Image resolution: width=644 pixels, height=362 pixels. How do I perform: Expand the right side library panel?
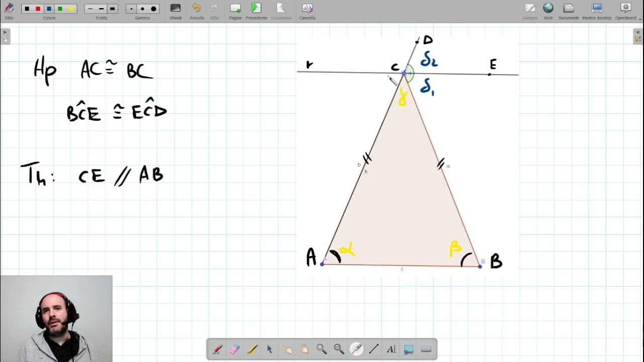tap(638, 37)
